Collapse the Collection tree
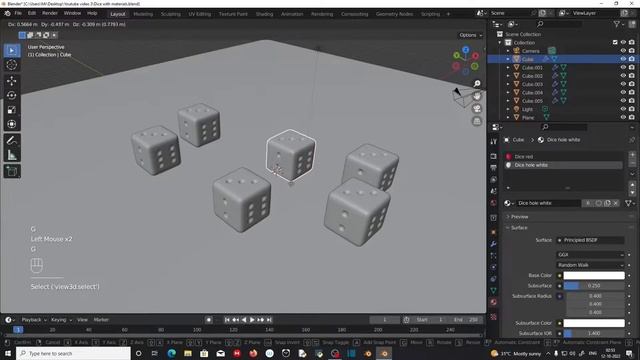640x360 pixels. pos(500,43)
